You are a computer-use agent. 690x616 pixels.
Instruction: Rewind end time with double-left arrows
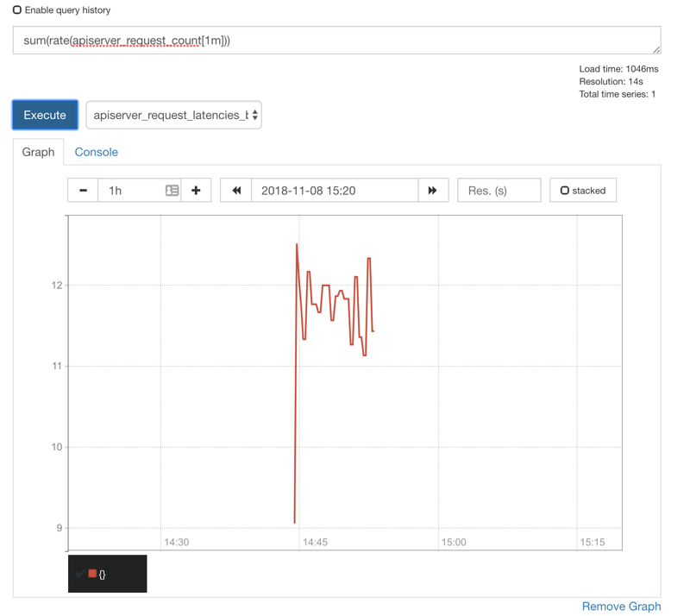tap(235, 190)
